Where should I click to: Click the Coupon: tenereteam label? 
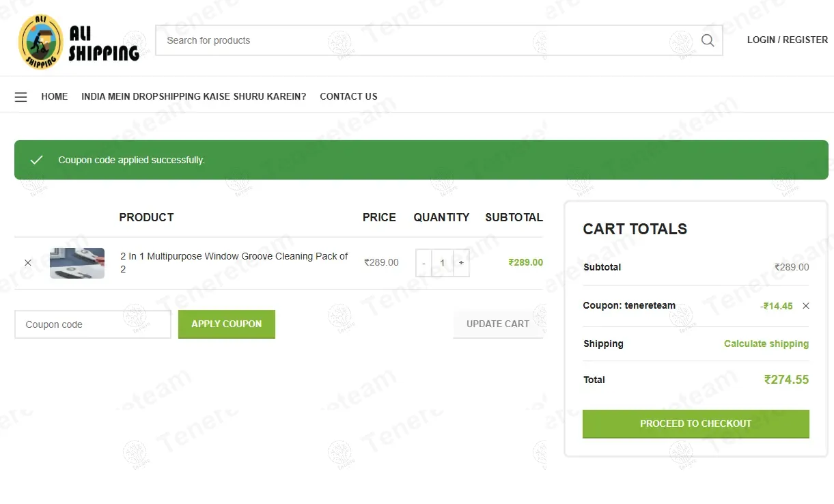pos(629,305)
